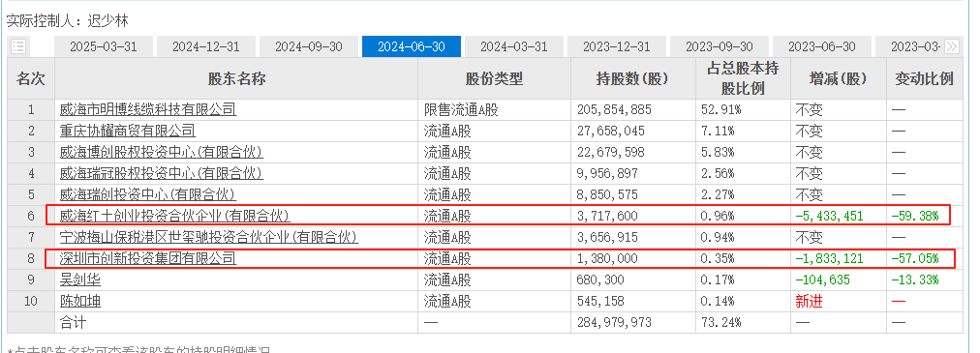Click the date tabs scroll-right arrow icon

(x=952, y=46)
